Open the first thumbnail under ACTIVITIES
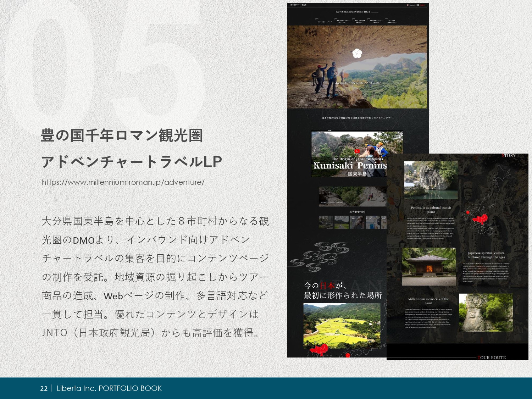The width and height of the screenshot is (532, 399). pos(325,222)
